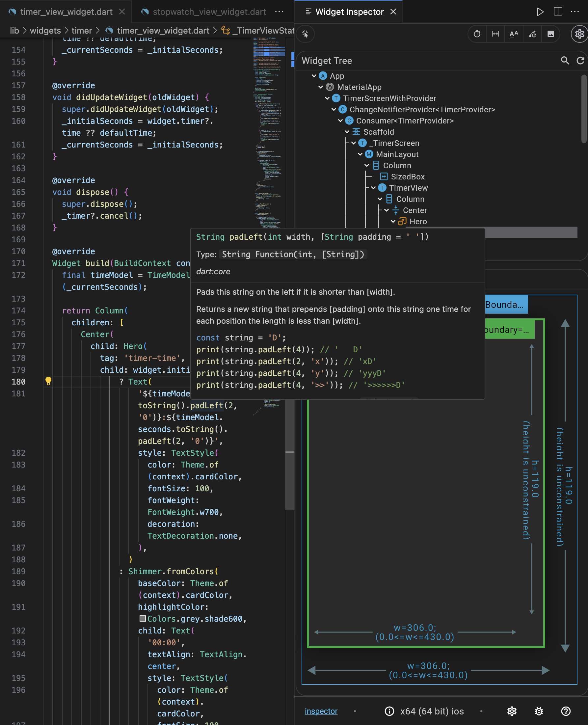Open More Actions menu in Widget Inspector group
Image resolution: width=588 pixels, height=725 pixels.
point(575,12)
